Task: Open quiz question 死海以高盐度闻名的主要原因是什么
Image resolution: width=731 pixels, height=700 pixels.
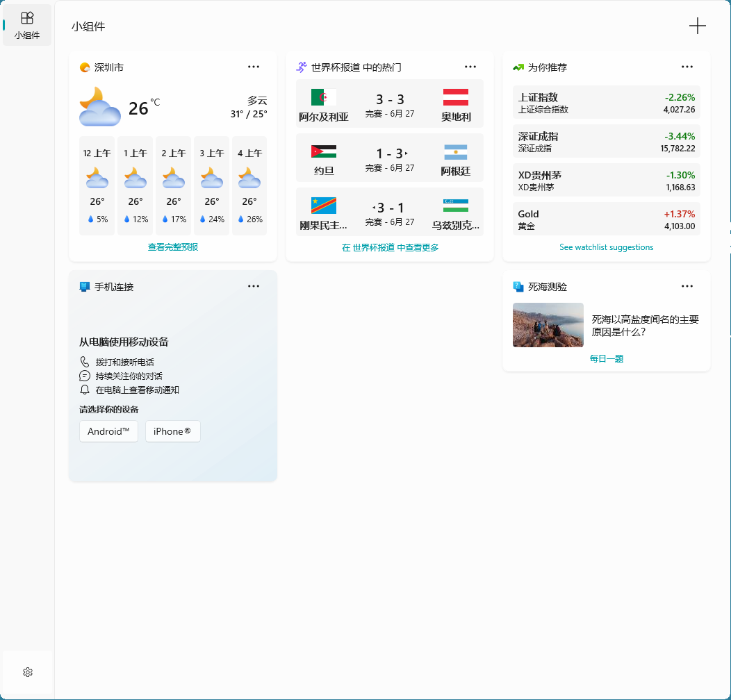Action: pos(646,325)
